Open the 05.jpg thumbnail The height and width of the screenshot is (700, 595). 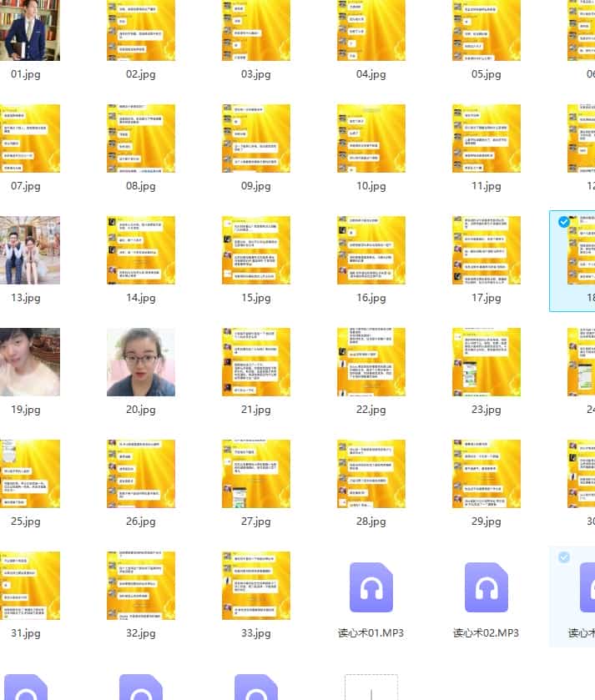point(486,30)
